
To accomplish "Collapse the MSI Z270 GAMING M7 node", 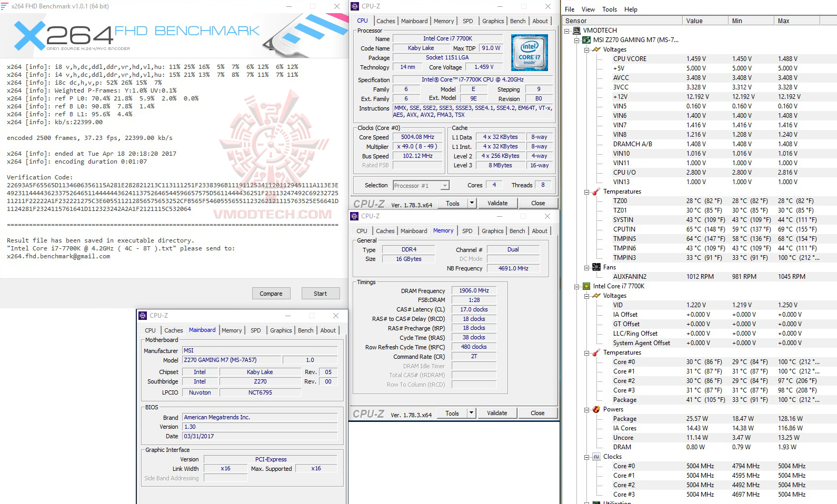I will click(x=577, y=41).
